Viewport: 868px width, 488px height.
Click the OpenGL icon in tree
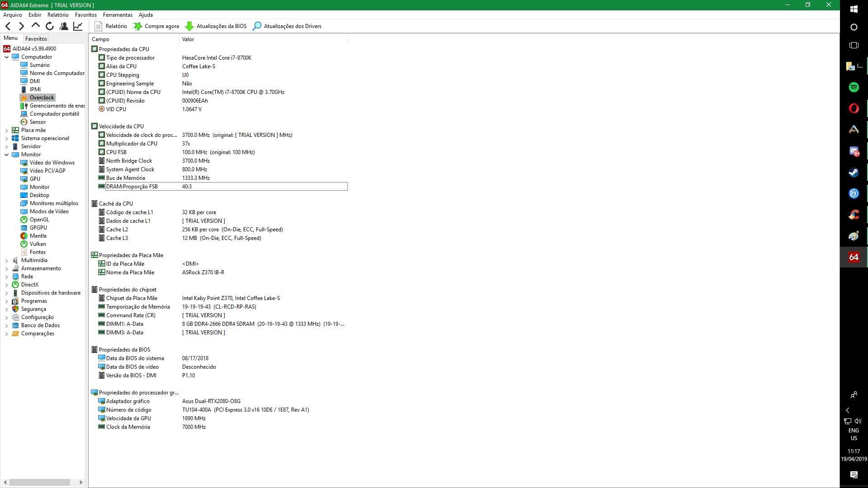pos(24,220)
